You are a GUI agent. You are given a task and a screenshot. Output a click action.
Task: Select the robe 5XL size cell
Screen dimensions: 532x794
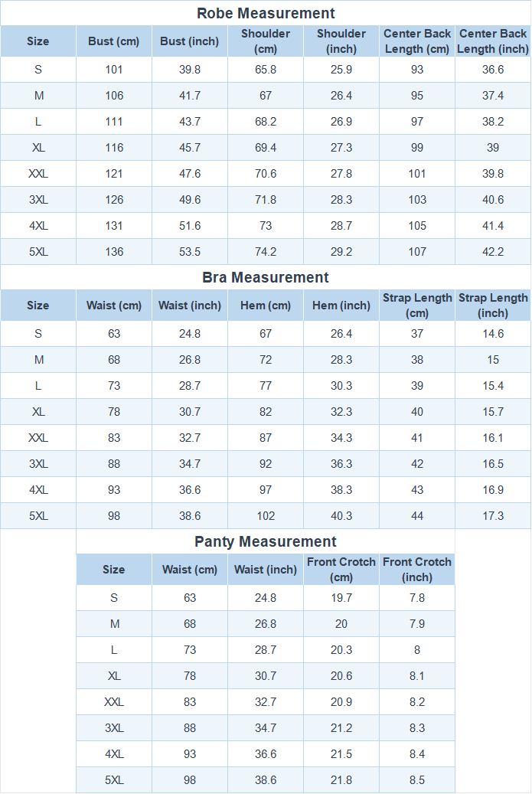(x=38, y=252)
